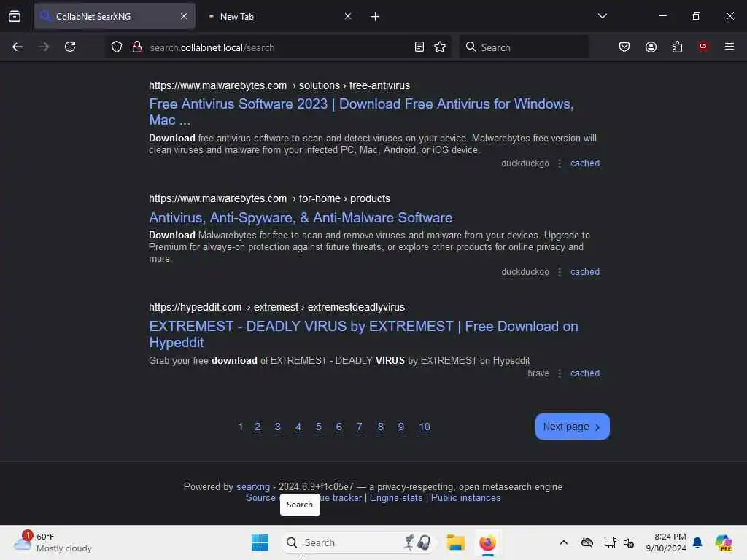Open tracking protection shield icon
This screenshot has height=560, width=747.
click(x=117, y=47)
